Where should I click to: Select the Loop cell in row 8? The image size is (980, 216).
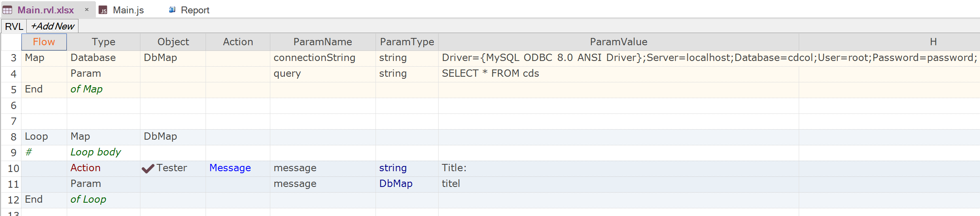coord(36,136)
